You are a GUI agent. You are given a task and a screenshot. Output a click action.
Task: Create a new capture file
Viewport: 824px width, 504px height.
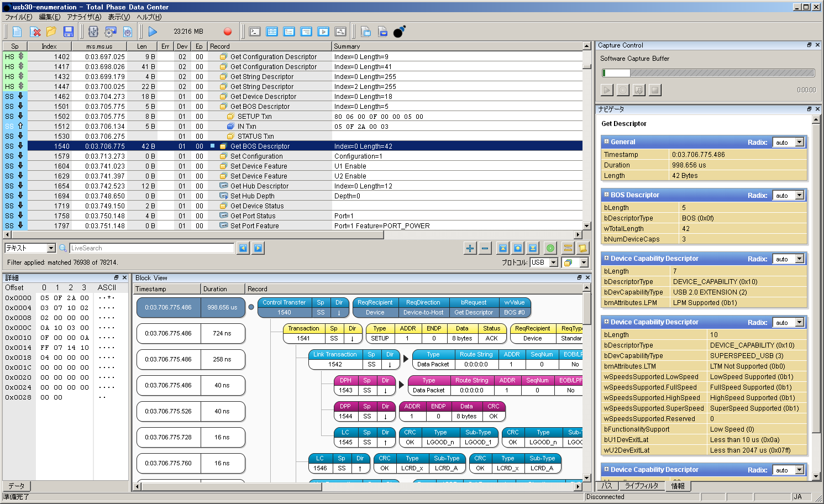(x=17, y=32)
